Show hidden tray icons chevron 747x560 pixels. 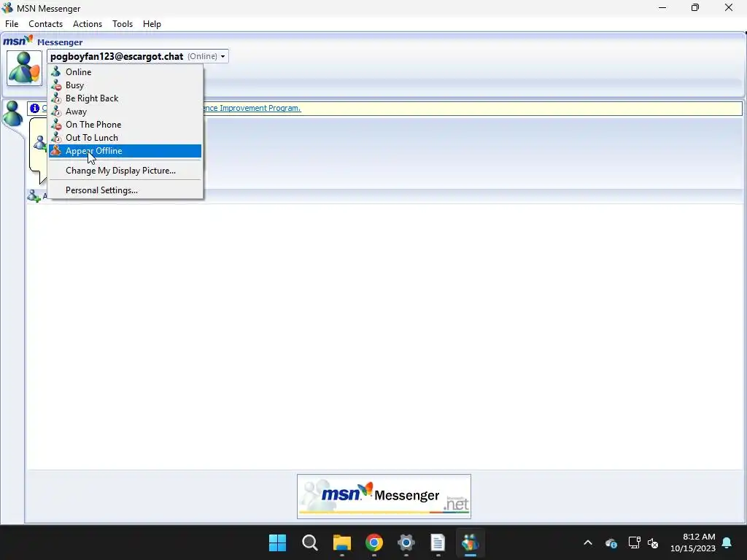point(588,542)
